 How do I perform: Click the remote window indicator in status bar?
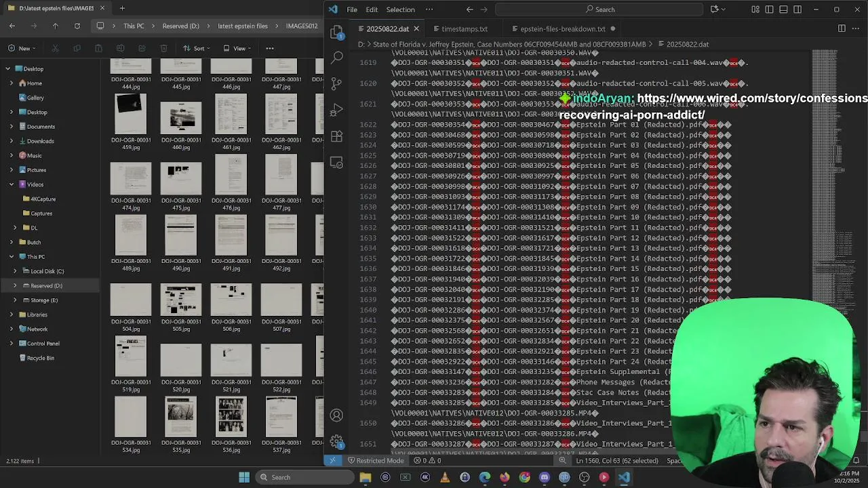coord(332,460)
